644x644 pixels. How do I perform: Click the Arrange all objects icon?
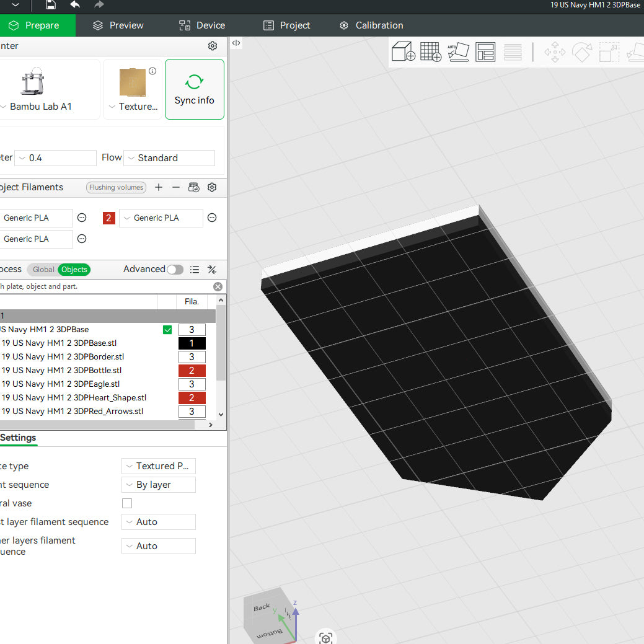click(485, 52)
